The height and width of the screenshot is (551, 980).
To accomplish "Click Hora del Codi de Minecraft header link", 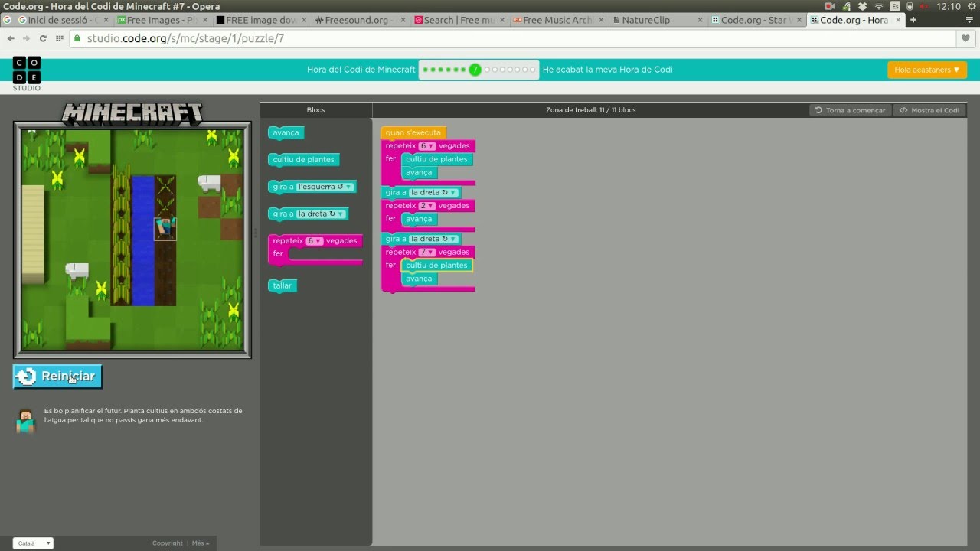I will click(x=361, y=70).
